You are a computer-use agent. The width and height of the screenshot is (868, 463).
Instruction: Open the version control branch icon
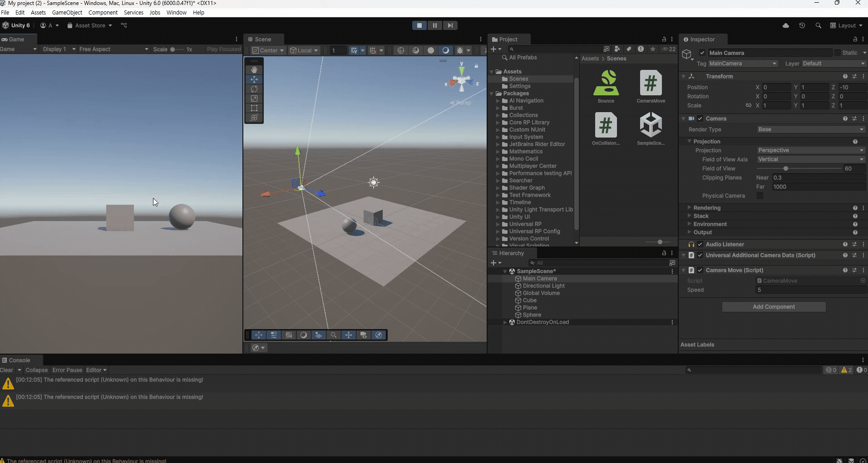tap(124, 25)
